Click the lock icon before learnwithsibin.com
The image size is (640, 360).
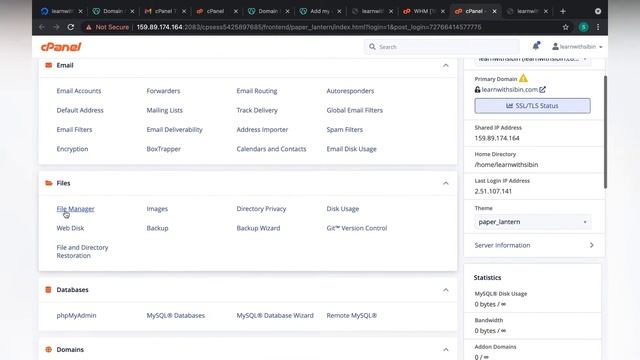coord(477,89)
